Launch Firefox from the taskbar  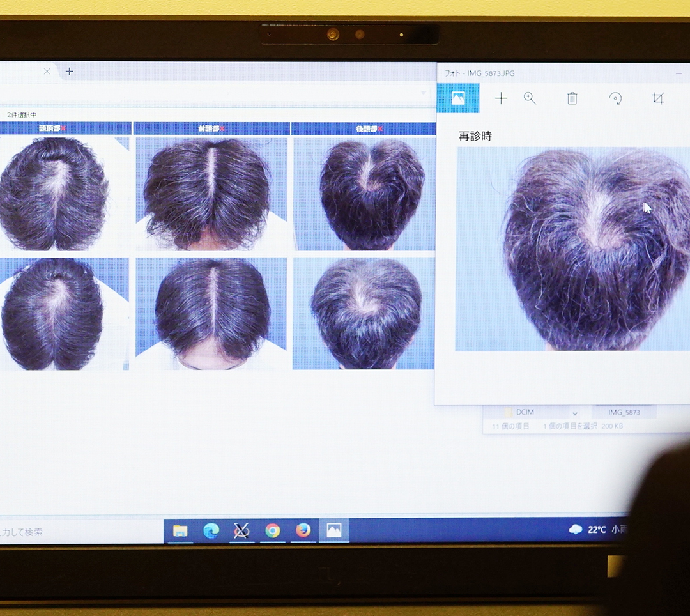coord(303,530)
